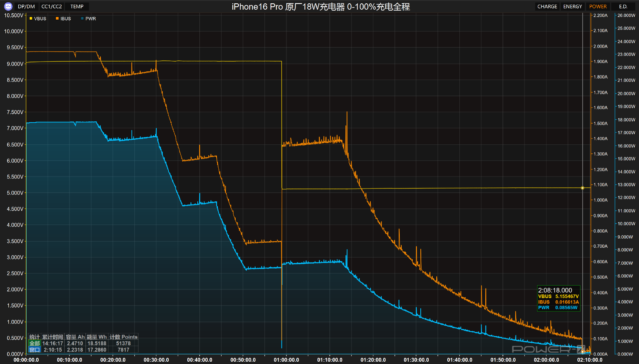This screenshot has height=364, width=639.
Task: Click the chart title text
Action: (321, 7)
